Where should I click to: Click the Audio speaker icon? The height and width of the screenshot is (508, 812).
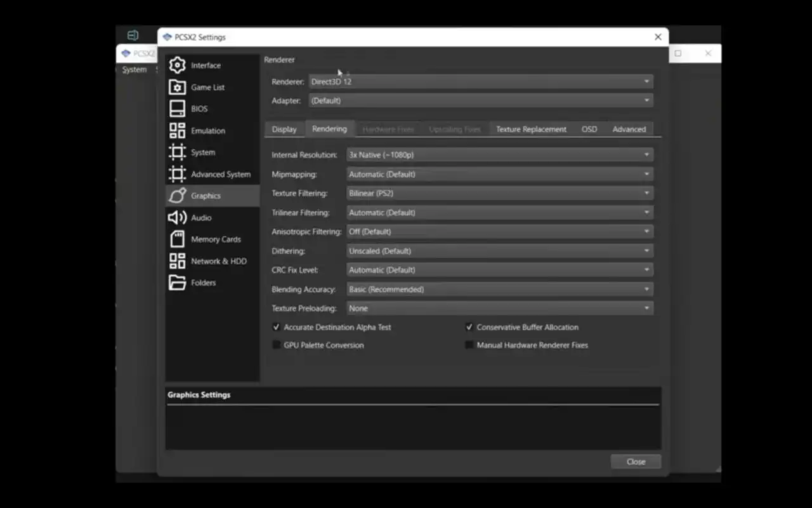pyautogui.click(x=177, y=217)
